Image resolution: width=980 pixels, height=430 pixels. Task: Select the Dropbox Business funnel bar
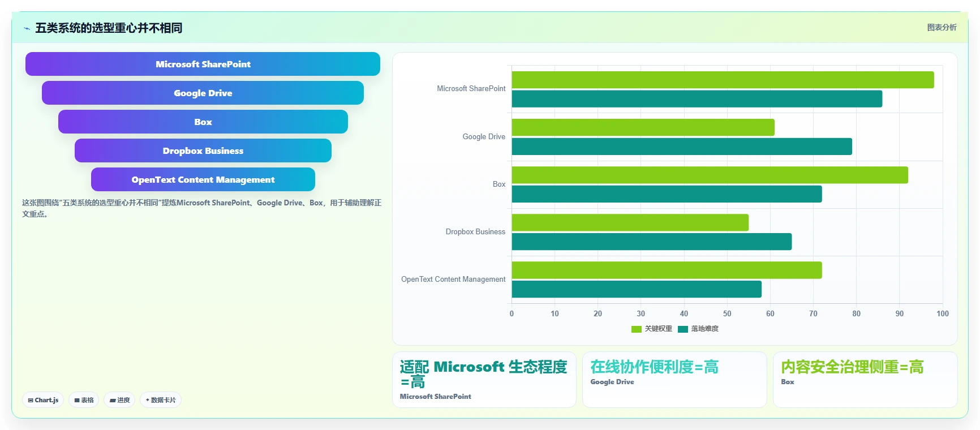tap(203, 150)
